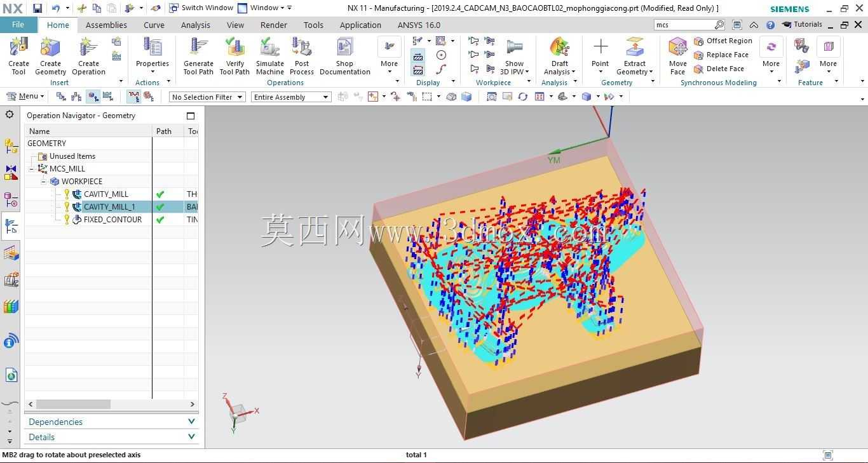Viewport: 868px width, 463px height.
Task: Switch to Machining Method View
Action: tap(108, 97)
